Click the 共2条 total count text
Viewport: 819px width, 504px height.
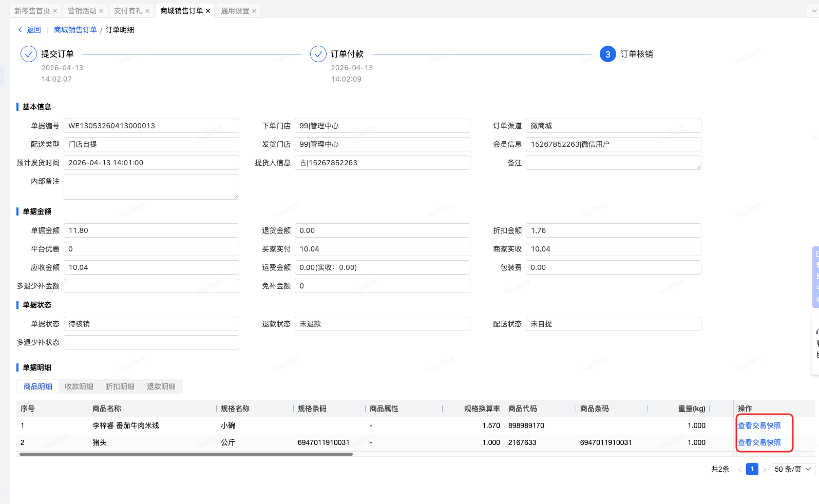tap(720, 469)
